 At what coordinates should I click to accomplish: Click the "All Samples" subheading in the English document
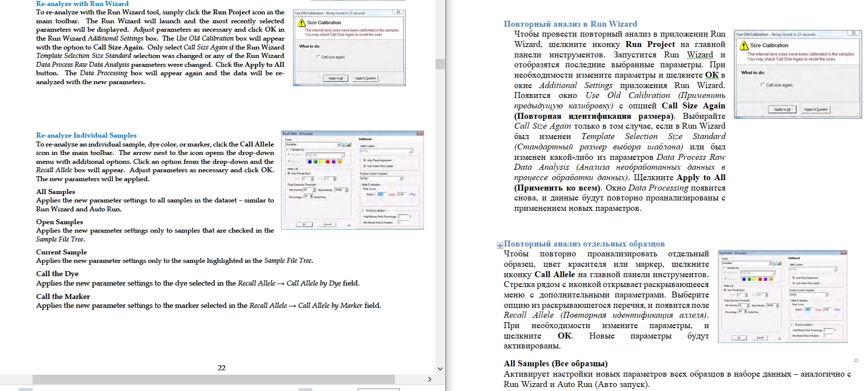pyautogui.click(x=55, y=192)
